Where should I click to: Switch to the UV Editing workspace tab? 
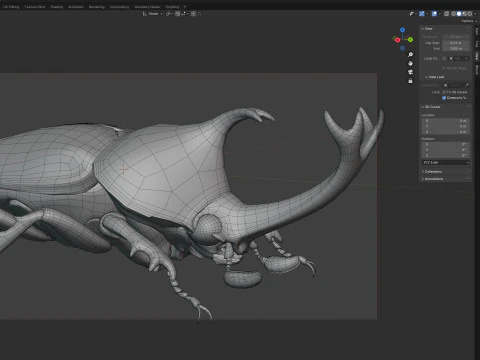[11, 7]
